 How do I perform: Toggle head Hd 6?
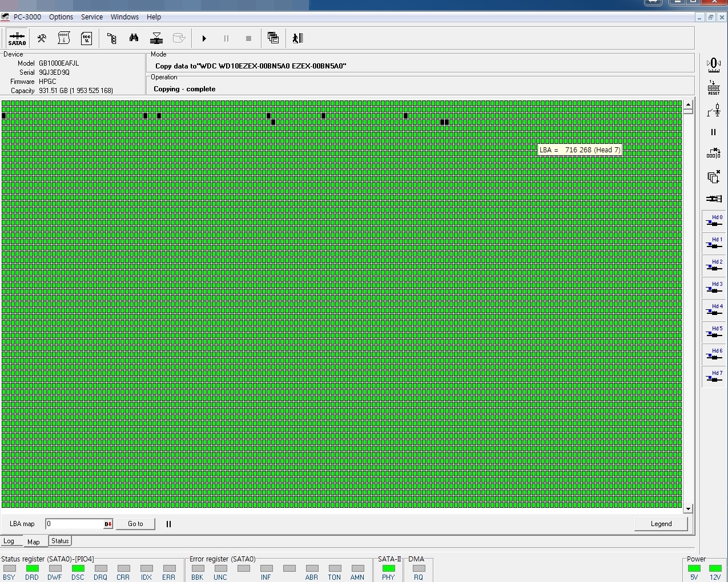714,354
